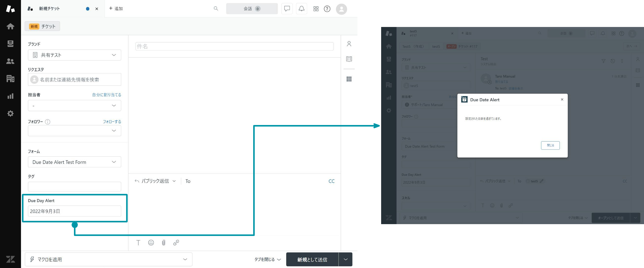Screen dimensions: 644x268
Task: Expand the ブランド dropdown showing 共有テスト
Action: coord(75,55)
